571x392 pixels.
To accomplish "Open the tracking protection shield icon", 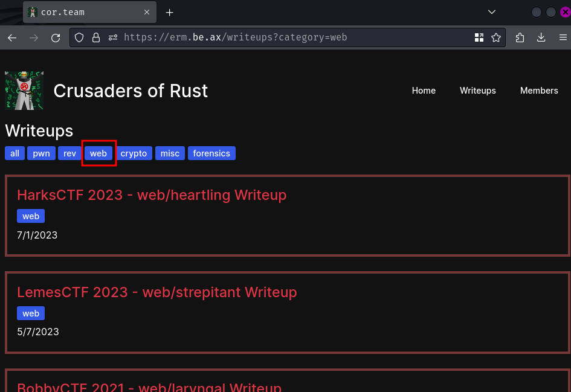I will coord(79,37).
